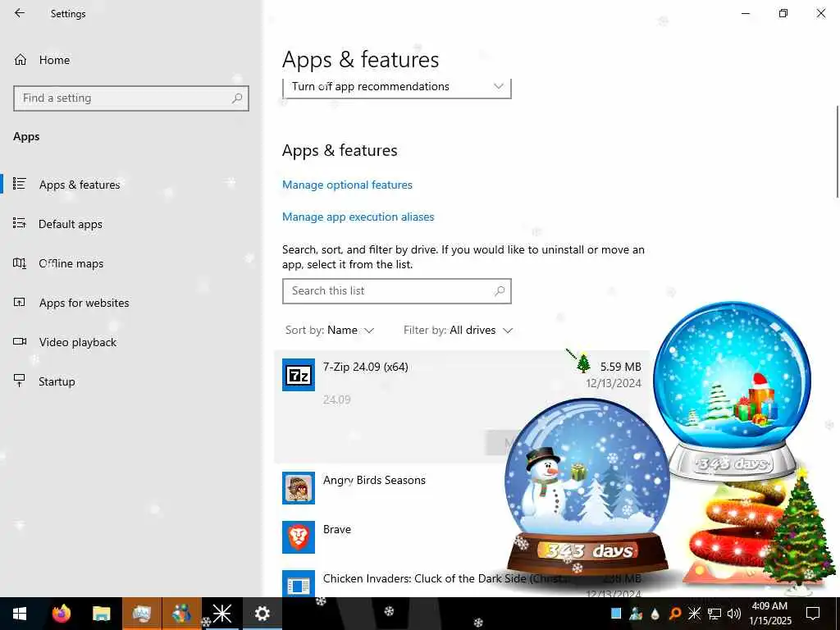Click the snowflake app on taskbar
Image resolution: width=840 pixels, height=630 pixels.
tap(221, 614)
